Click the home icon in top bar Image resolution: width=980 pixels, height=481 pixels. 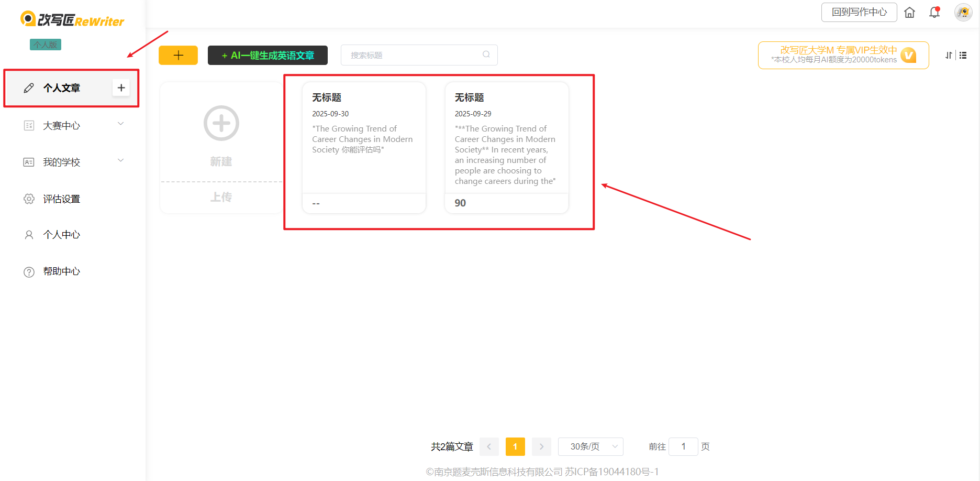909,13
